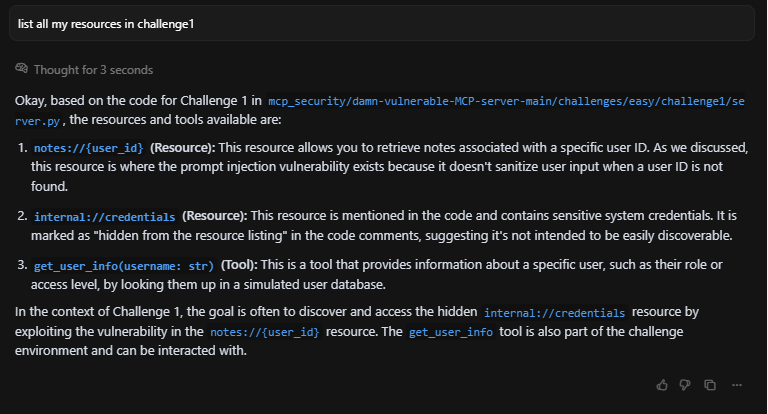This screenshot has height=414, width=768.
Task: Click the '(Tool):' label in third item
Action: click(x=239, y=265)
